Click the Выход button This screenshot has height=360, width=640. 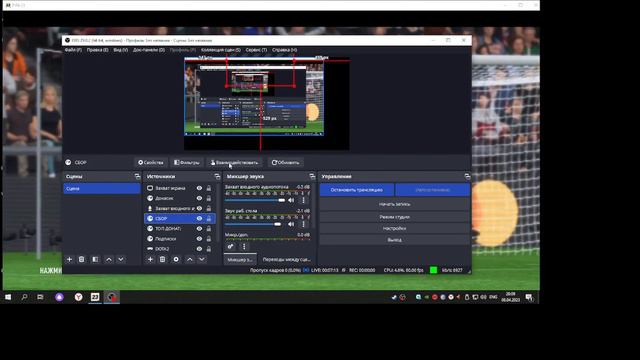(x=394, y=240)
